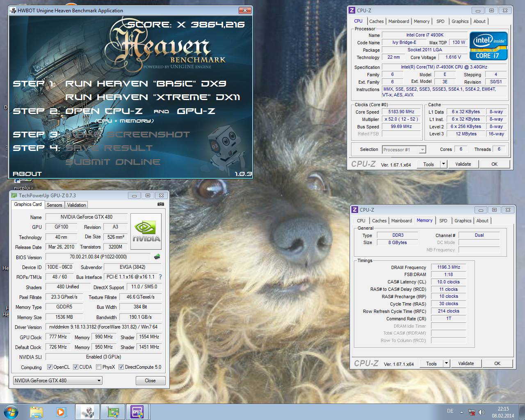Save BIOS via chip icon in GPU-Z
This screenshot has height=420, width=525.
click(157, 257)
